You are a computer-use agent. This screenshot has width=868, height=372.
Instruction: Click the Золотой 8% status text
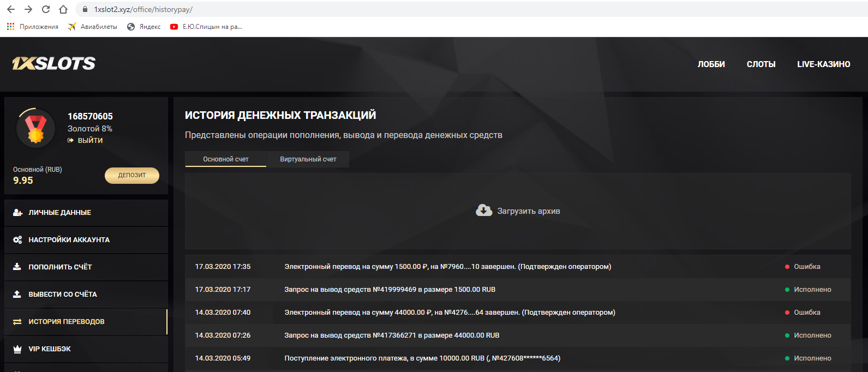[x=90, y=129]
